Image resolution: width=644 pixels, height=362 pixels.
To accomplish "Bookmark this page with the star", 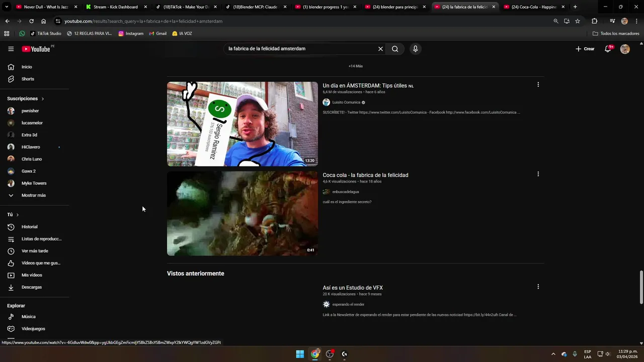I will pyautogui.click(x=578, y=21).
